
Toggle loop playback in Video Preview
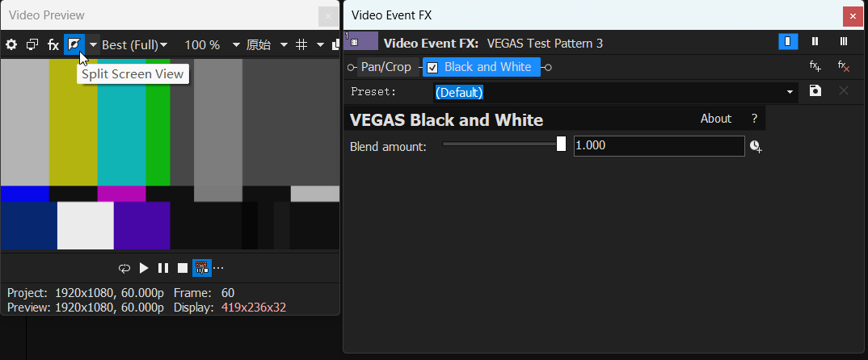[124, 268]
